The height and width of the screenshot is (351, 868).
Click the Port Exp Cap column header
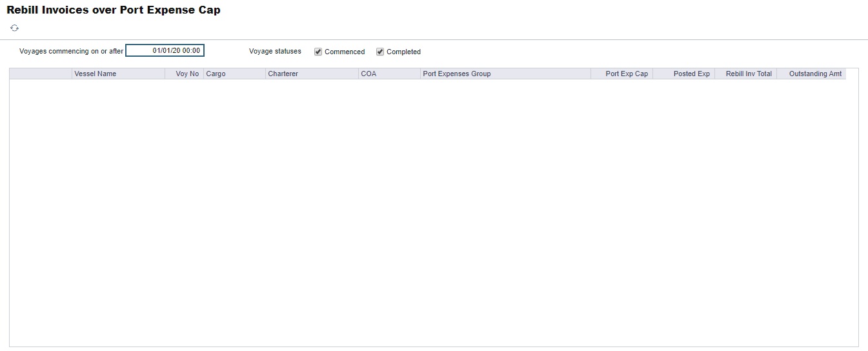(621, 74)
